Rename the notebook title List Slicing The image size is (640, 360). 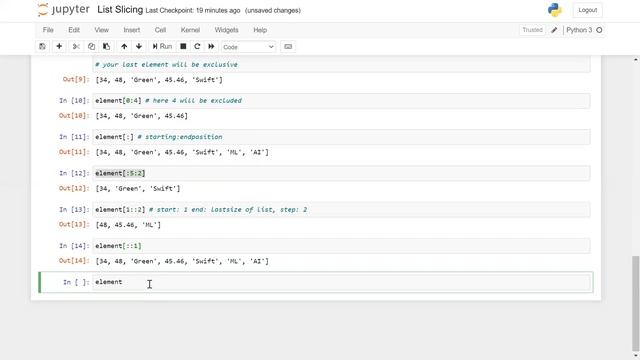(x=120, y=10)
